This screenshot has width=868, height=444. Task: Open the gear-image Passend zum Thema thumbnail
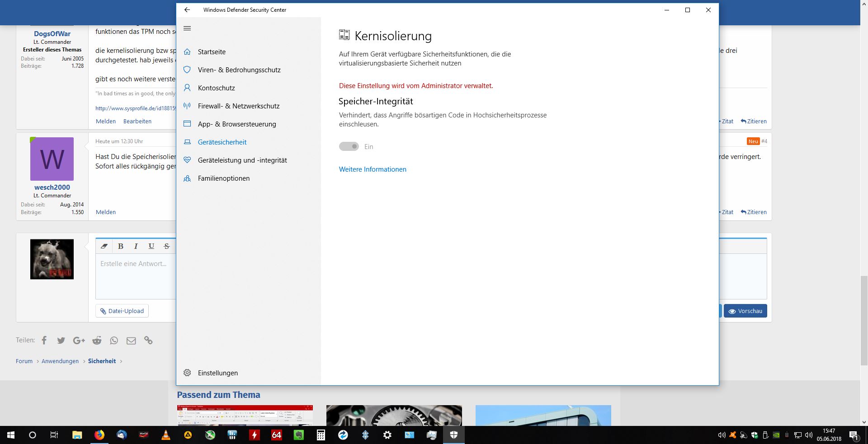(x=394, y=416)
